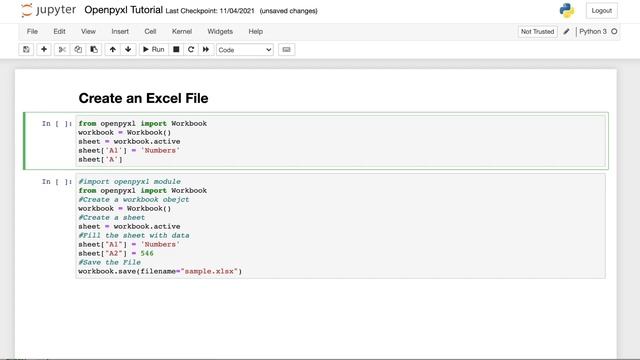Click the sheet['A'] line in first cell
The height and width of the screenshot is (360, 640).
[x=100, y=160]
